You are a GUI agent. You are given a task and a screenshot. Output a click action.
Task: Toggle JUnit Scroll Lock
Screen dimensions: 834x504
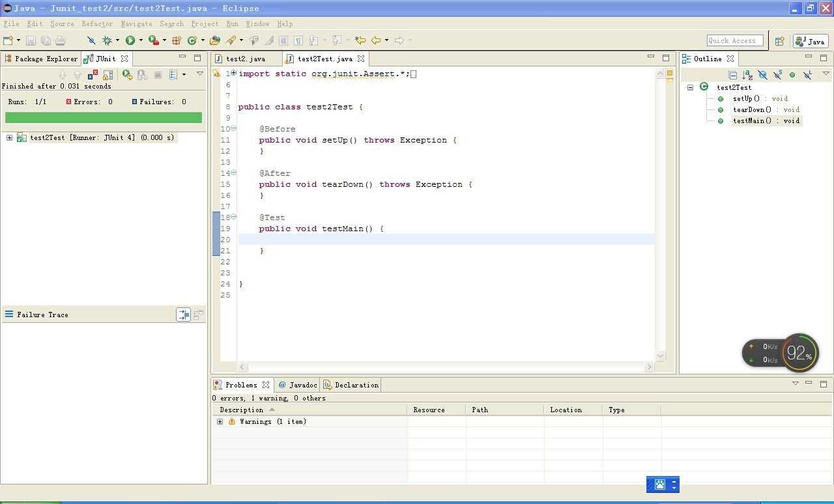[108, 75]
